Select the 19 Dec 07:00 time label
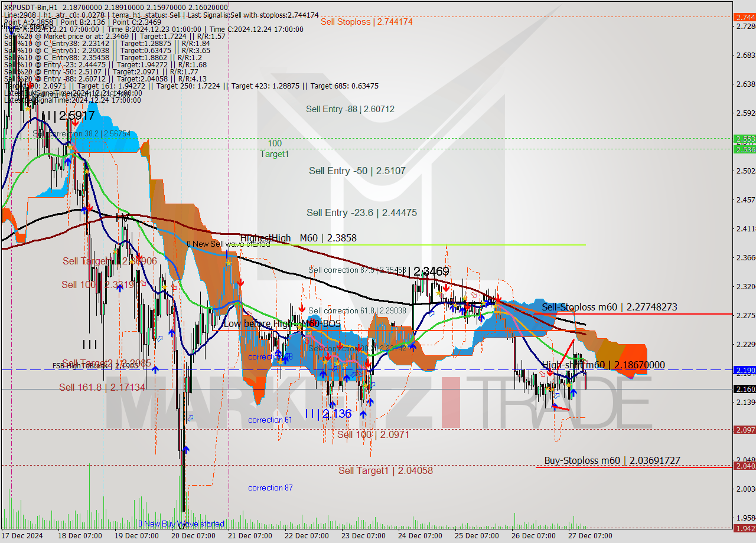 pyautogui.click(x=136, y=536)
